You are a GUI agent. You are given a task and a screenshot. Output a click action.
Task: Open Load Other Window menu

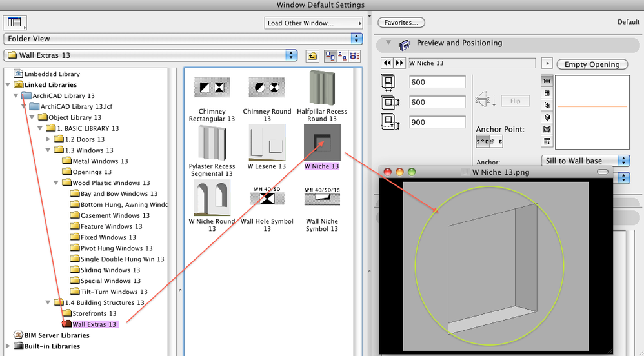pyautogui.click(x=314, y=23)
